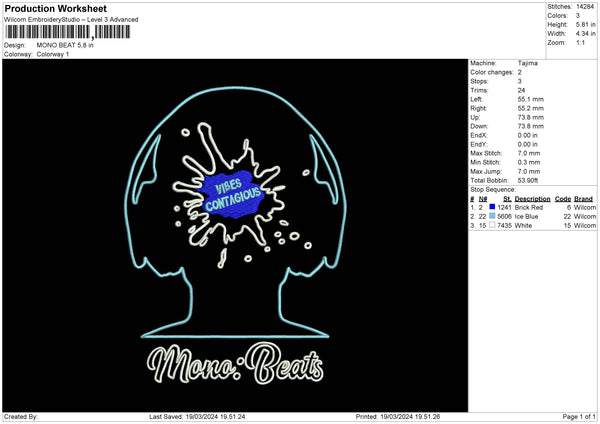
Task: Click the 'Brand' column header
Action: coord(583,199)
